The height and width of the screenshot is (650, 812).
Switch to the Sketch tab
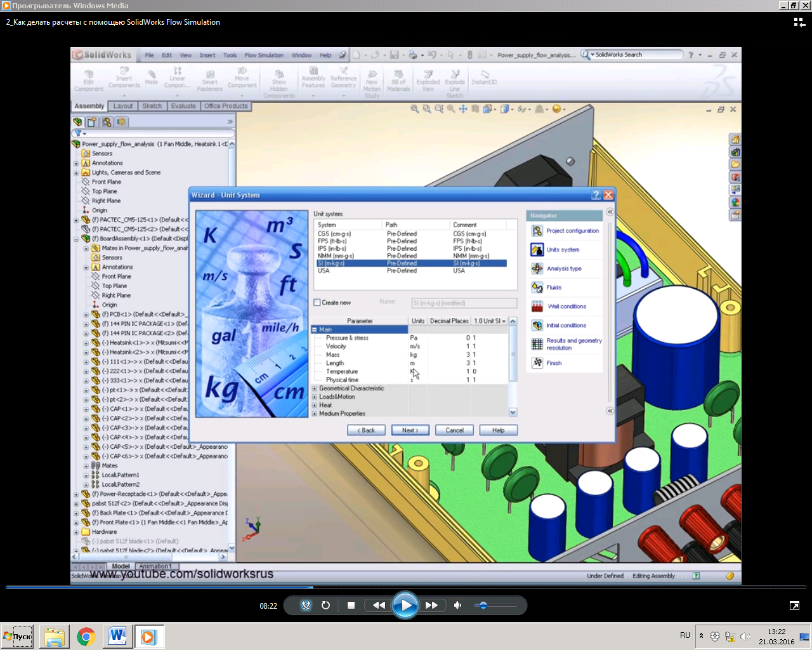click(x=152, y=106)
